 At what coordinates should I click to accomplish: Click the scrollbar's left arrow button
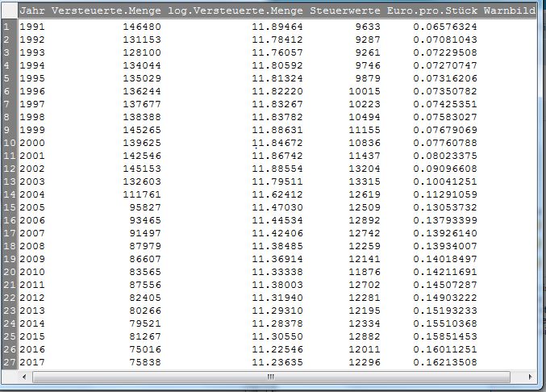24,377
